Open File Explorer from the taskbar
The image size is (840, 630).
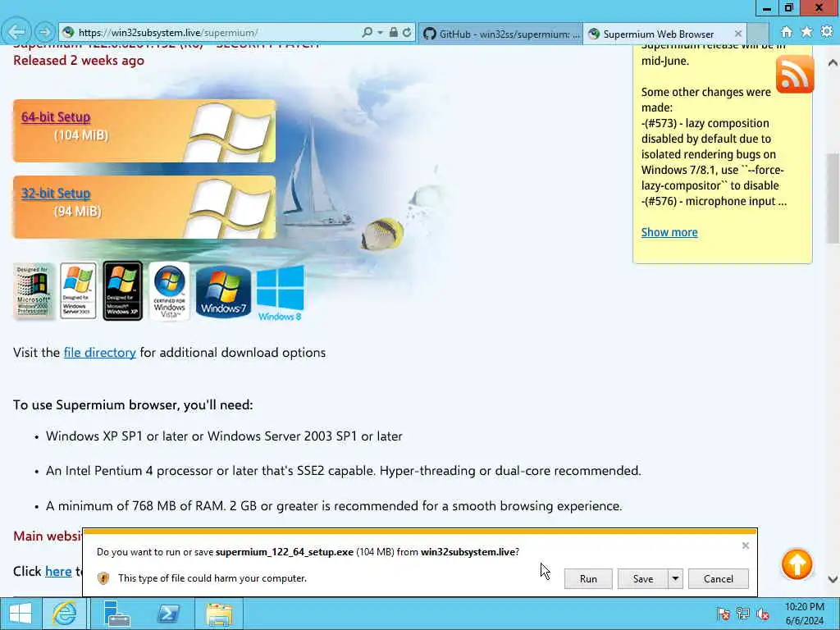(220, 614)
